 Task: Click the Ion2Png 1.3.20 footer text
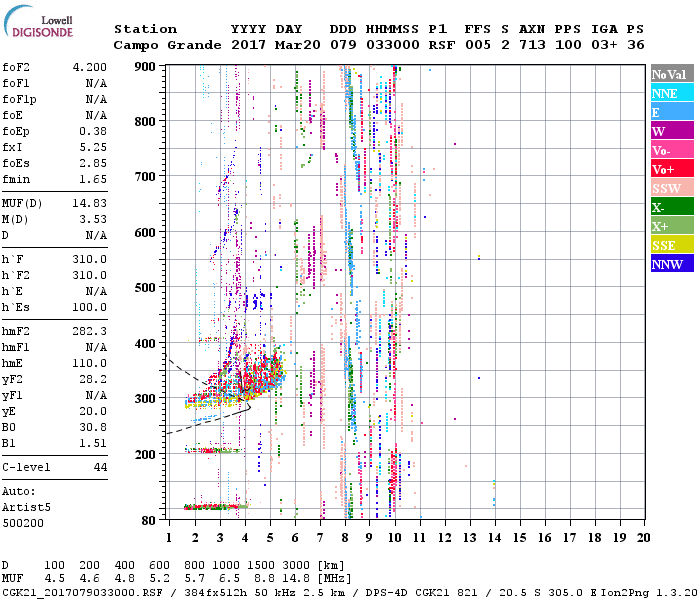click(649, 593)
